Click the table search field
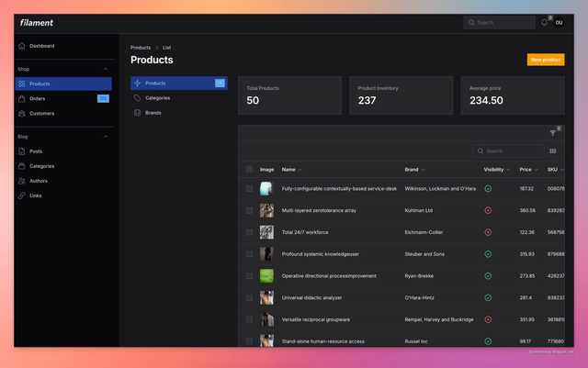588x368 pixels. click(x=508, y=151)
